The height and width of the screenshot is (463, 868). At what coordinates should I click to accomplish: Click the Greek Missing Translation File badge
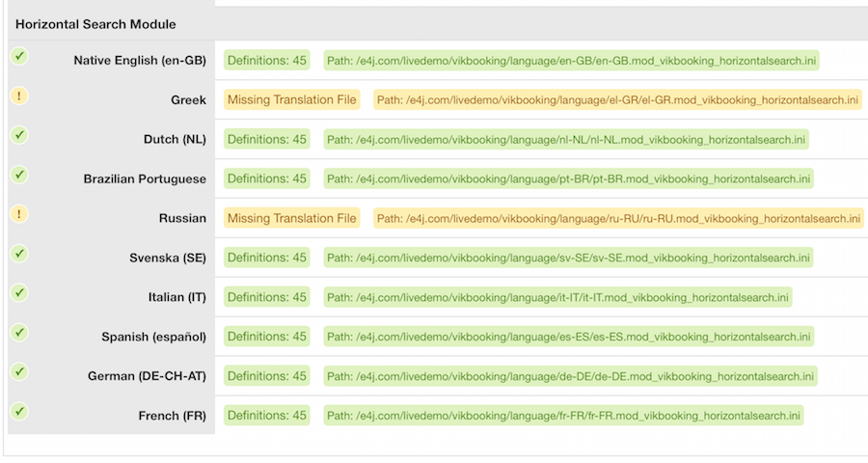292,99
